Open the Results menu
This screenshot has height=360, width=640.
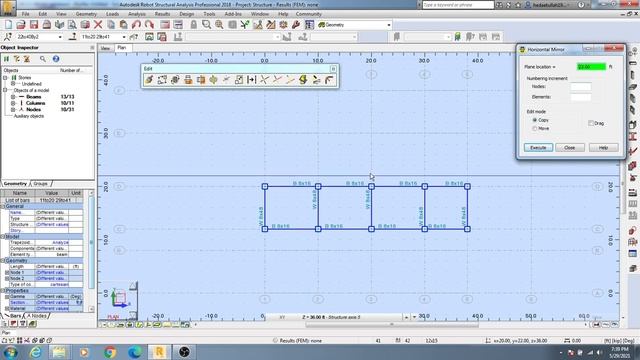(x=162, y=14)
